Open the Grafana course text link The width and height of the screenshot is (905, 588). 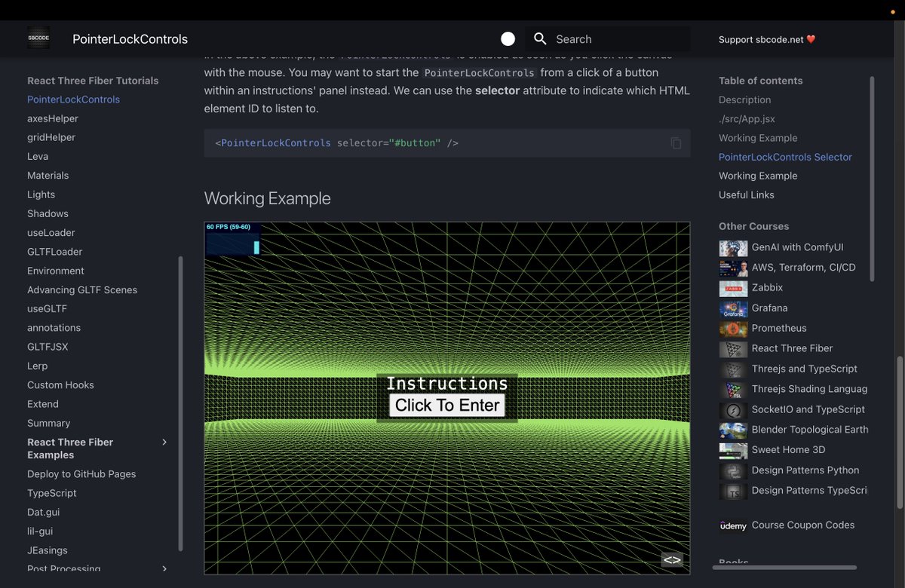769,308
